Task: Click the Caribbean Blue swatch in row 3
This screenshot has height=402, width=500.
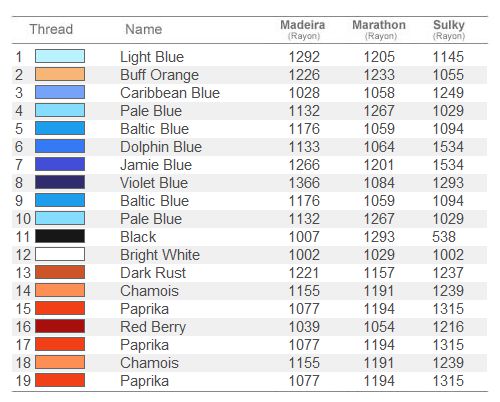Action: click(x=60, y=92)
